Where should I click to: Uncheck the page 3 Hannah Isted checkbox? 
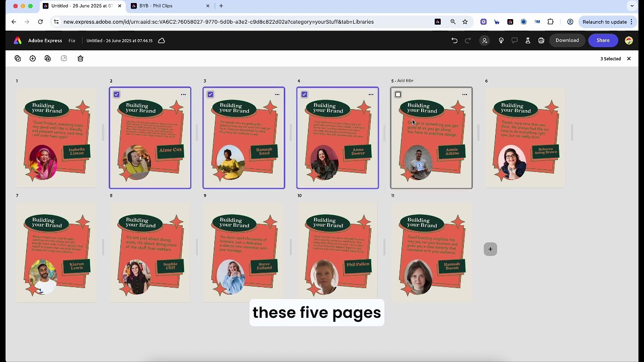pyautogui.click(x=210, y=95)
